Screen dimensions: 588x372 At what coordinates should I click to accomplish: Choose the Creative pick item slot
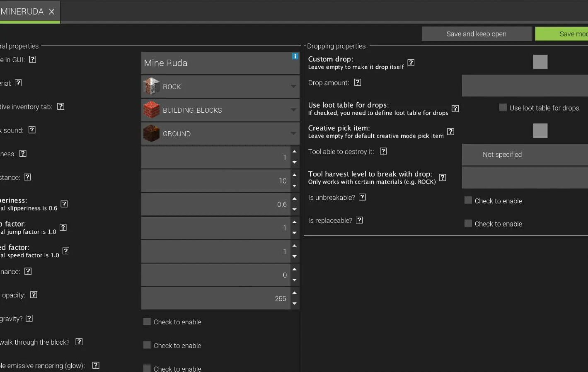coord(540,131)
